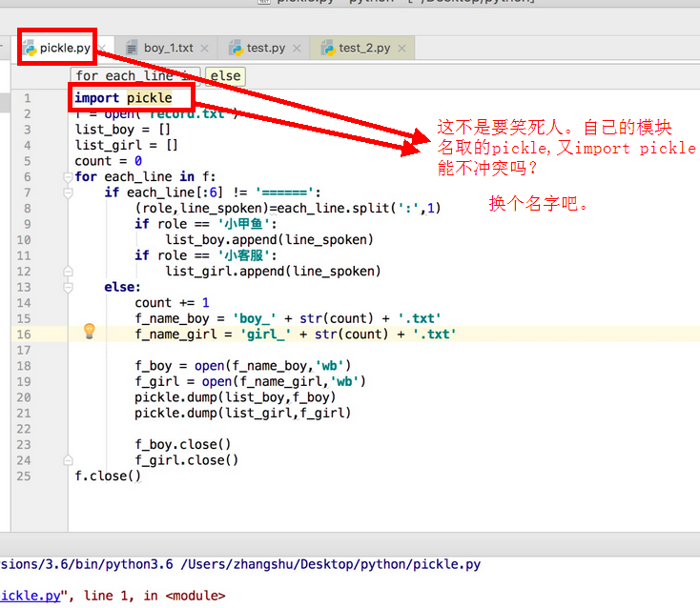Screen dimensions: 700x608
Task: Click line number 20 in the gutter
Action: coord(24,396)
